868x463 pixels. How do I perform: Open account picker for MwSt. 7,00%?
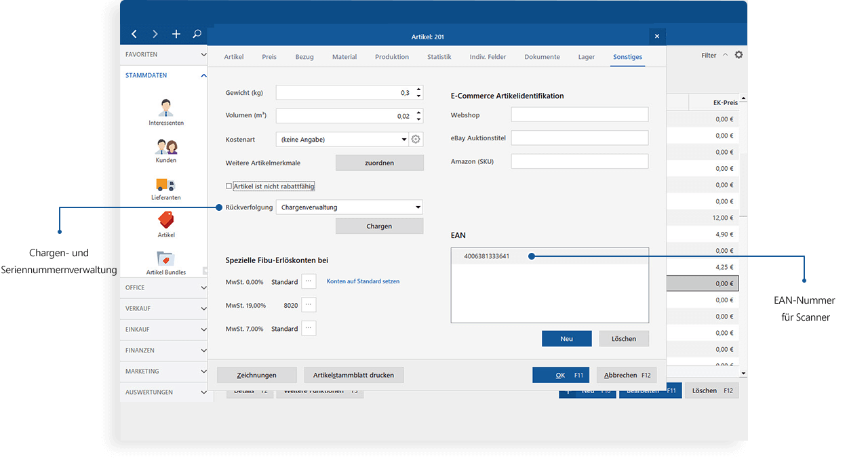point(309,329)
